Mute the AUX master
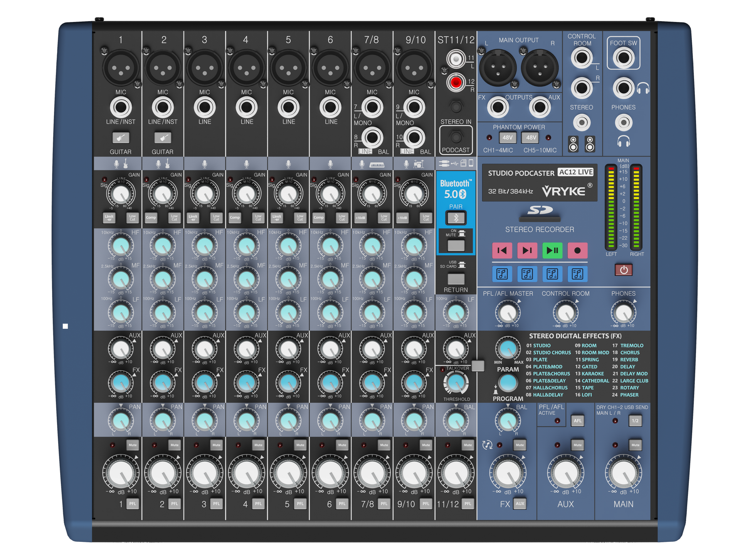The height and width of the screenshot is (560, 750). [x=577, y=445]
